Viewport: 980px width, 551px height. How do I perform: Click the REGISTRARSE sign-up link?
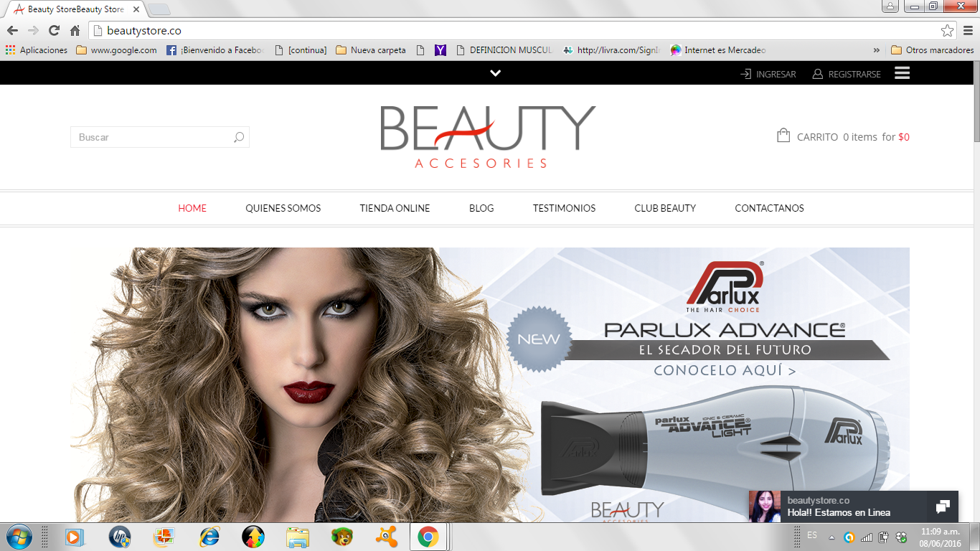(x=847, y=74)
